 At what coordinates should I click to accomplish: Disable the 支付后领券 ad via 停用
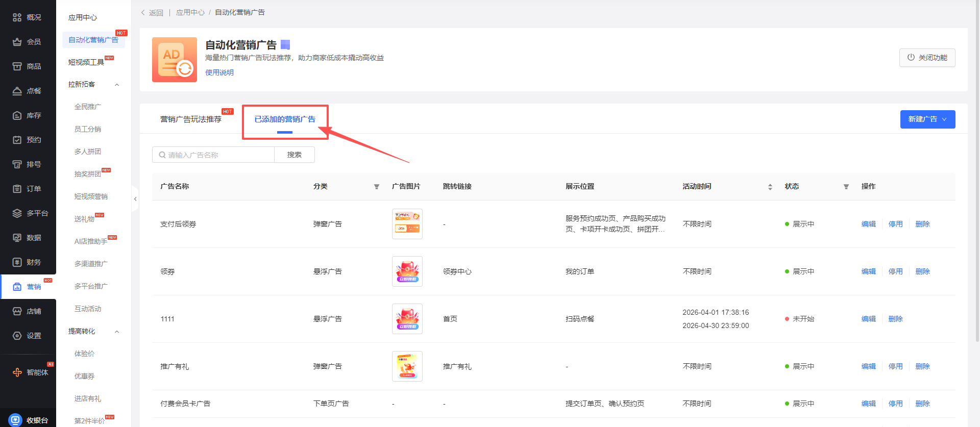(x=895, y=224)
